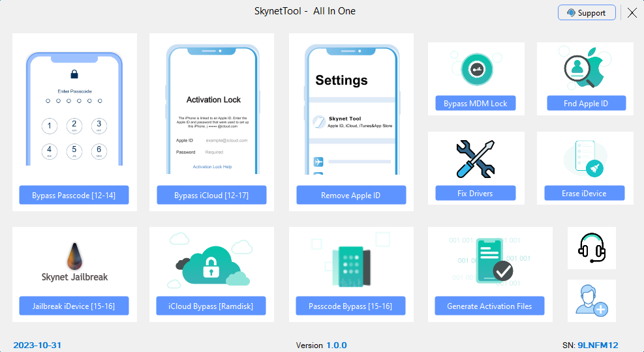Select the Remove Apple ID button
Image resolution: width=644 pixels, height=352 pixels.
351,195
